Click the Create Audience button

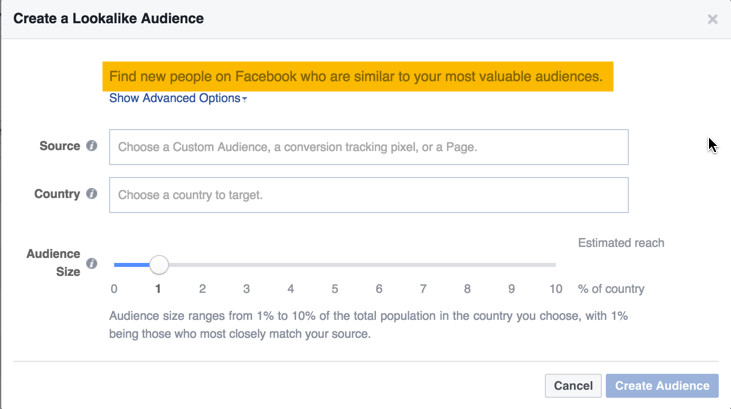(662, 386)
